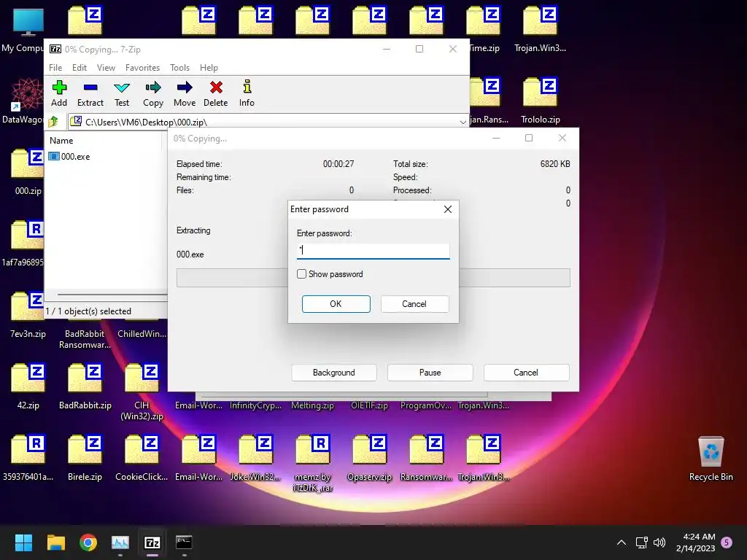Viewport: 747px width, 560px height.
Task: Open the Help menu
Action: pyautogui.click(x=209, y=68)
